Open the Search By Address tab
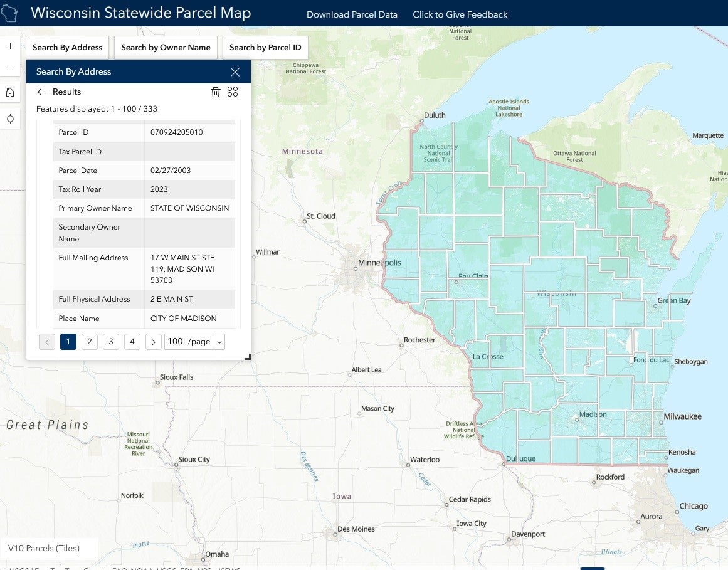 [x=68, y=48]
